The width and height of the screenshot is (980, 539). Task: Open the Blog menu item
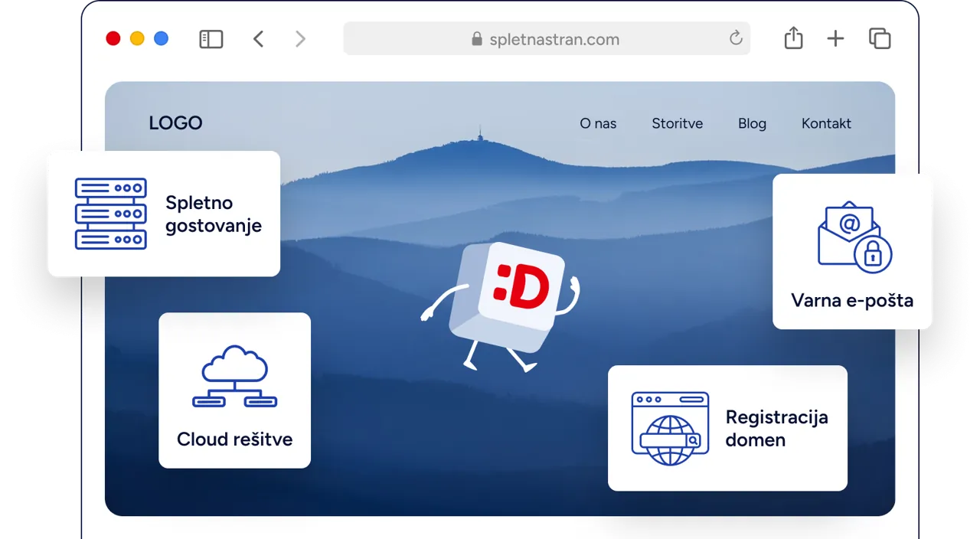pyautogui.click(x=752, y=123)
